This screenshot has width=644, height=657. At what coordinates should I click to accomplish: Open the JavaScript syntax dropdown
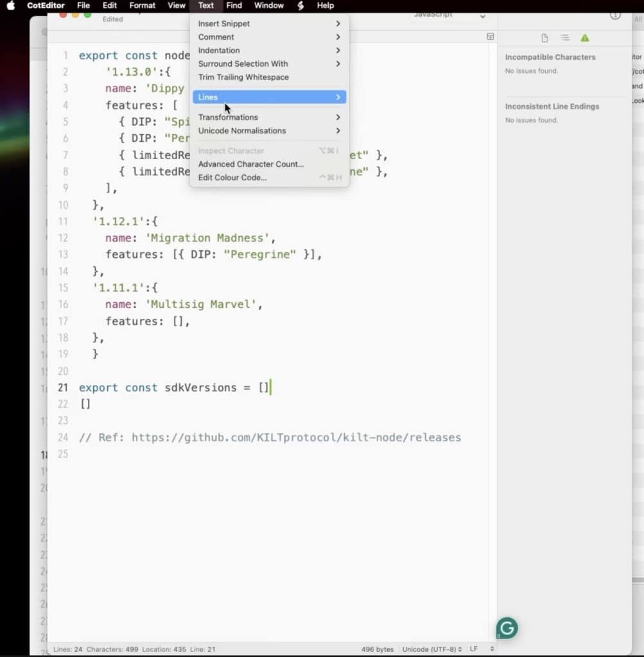tap(449, 15)
